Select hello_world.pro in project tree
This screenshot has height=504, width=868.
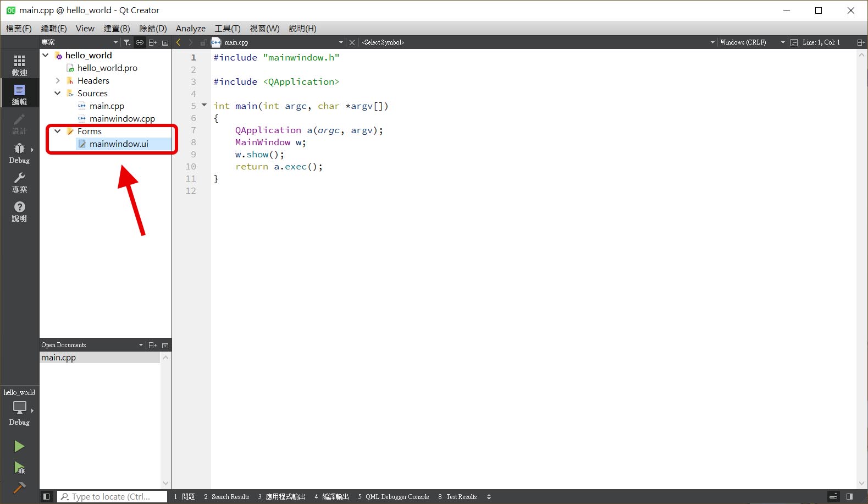[x=107, y=68]
